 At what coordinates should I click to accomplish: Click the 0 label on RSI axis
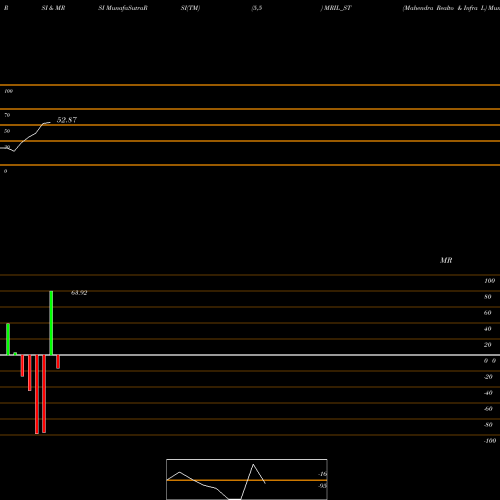click(x=5, y=171)
